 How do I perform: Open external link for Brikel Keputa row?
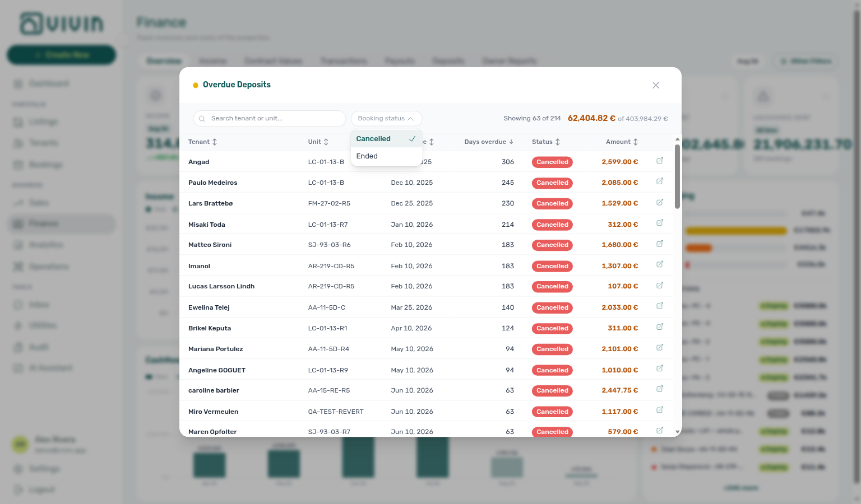tap(660, 326)
